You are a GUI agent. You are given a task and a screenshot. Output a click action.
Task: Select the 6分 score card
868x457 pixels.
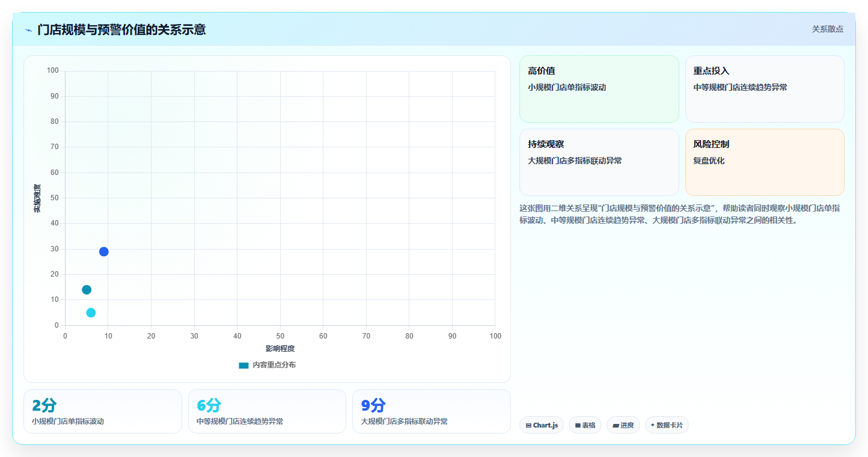click(x=267, y=411)
